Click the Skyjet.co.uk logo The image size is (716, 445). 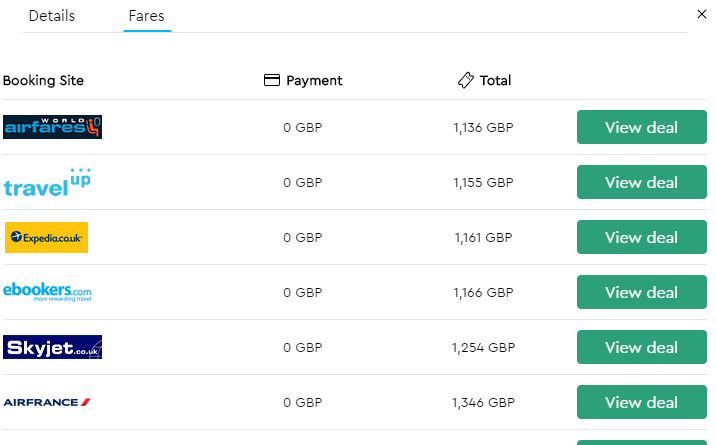[x=53, y=347]
